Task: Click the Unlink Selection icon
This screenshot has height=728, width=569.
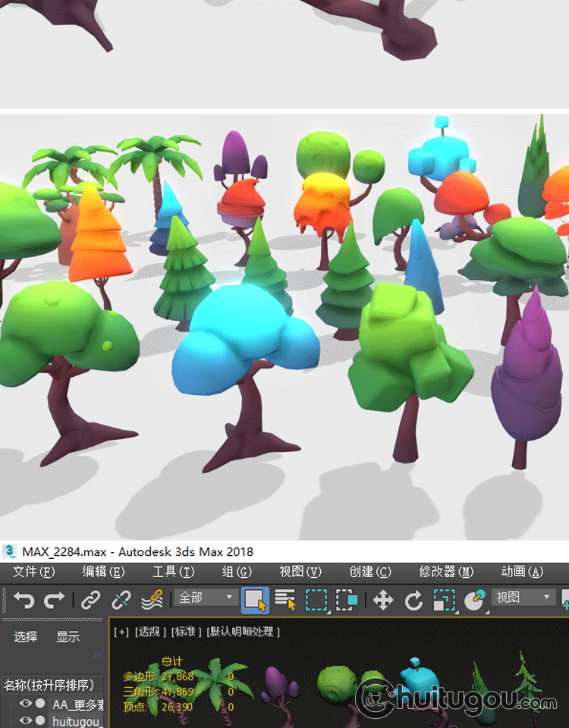Action: 121,601
